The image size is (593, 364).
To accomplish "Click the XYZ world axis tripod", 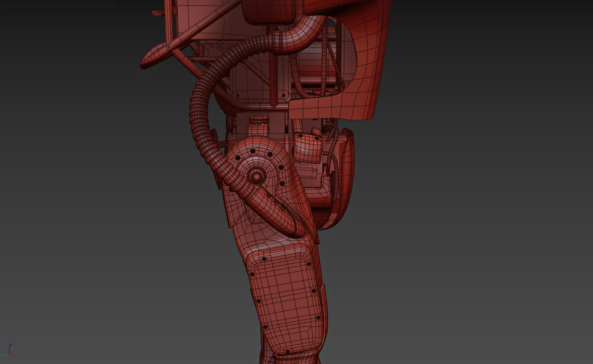I will pos(5,350).
